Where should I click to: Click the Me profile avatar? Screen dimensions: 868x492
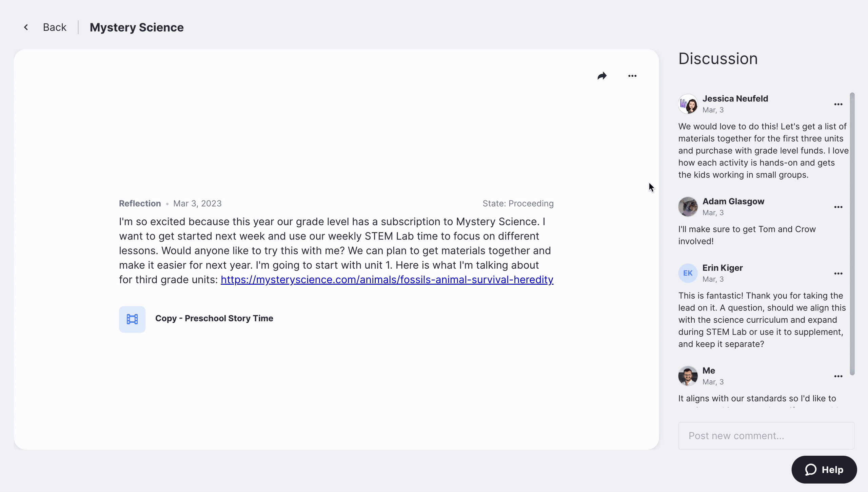(x=688, y=376)
